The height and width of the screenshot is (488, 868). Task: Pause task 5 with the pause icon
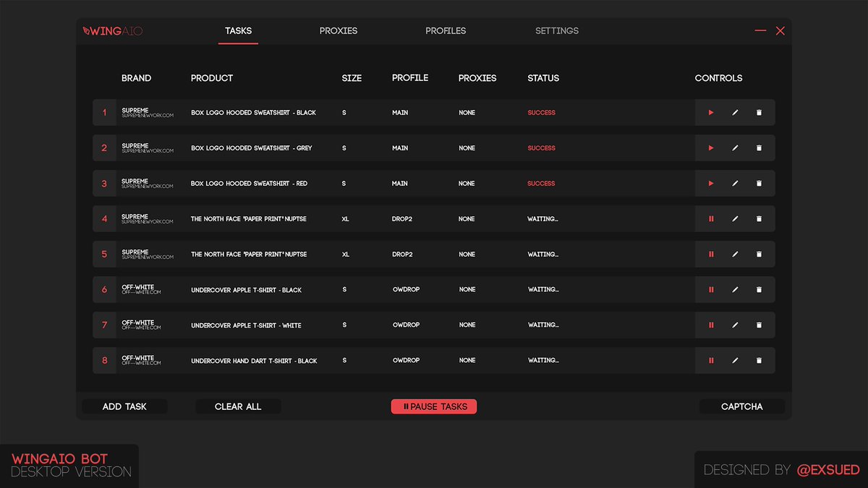[711, 254]
